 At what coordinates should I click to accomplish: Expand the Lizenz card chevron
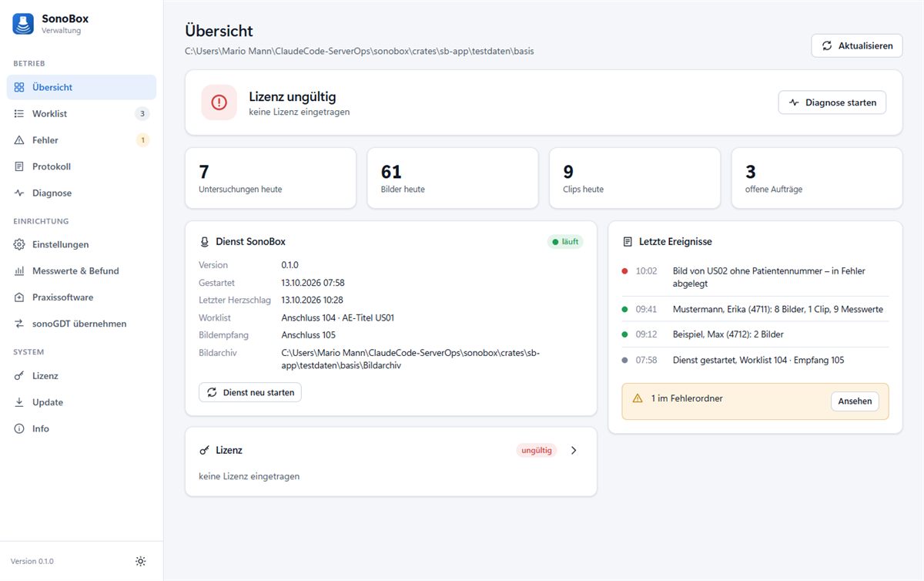pyautogui.click(x=574, y=450)
